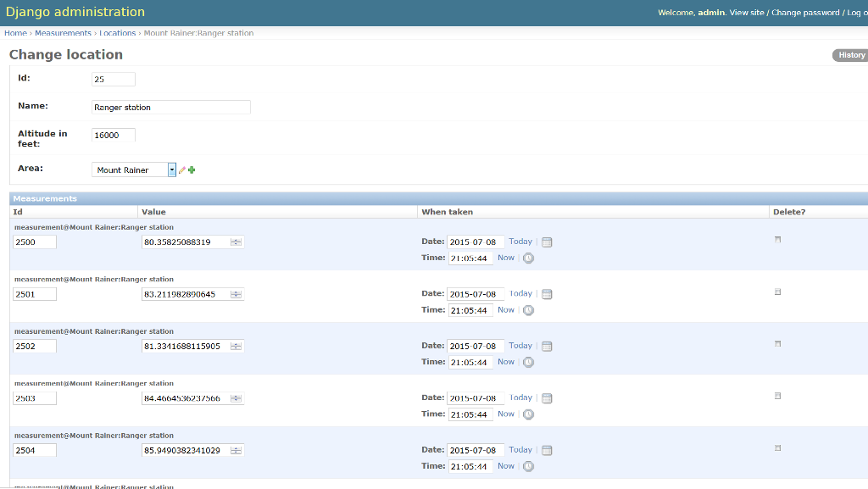Open calendar picker for measurement 2503 date
Image resolution: width=868 pixels, height=489 pixels.
point(547,397)
